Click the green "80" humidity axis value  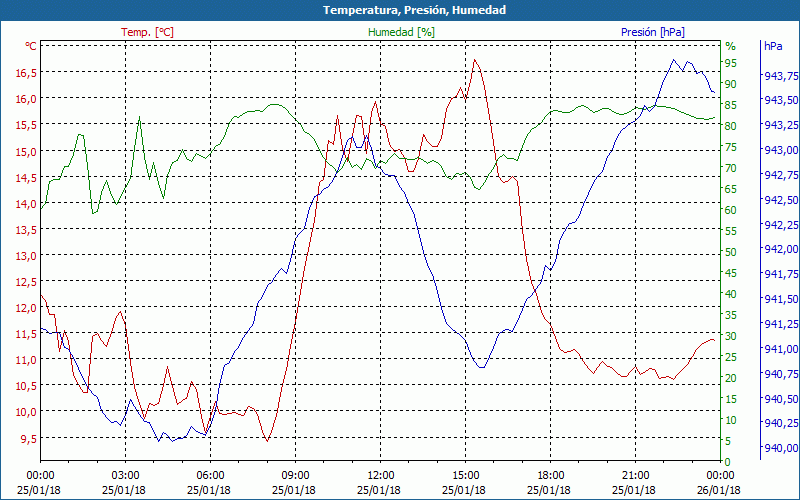pyautogui.click(x=731, y=126)
